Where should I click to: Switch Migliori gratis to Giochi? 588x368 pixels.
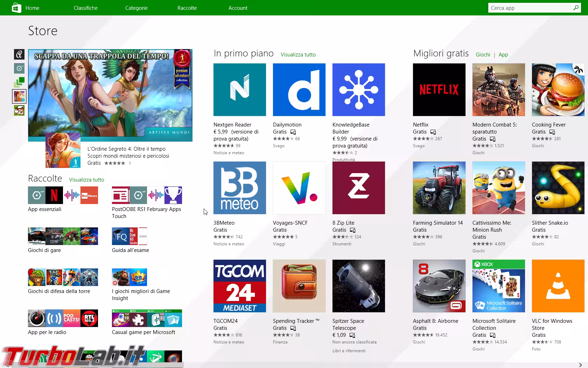coord(483,55)
